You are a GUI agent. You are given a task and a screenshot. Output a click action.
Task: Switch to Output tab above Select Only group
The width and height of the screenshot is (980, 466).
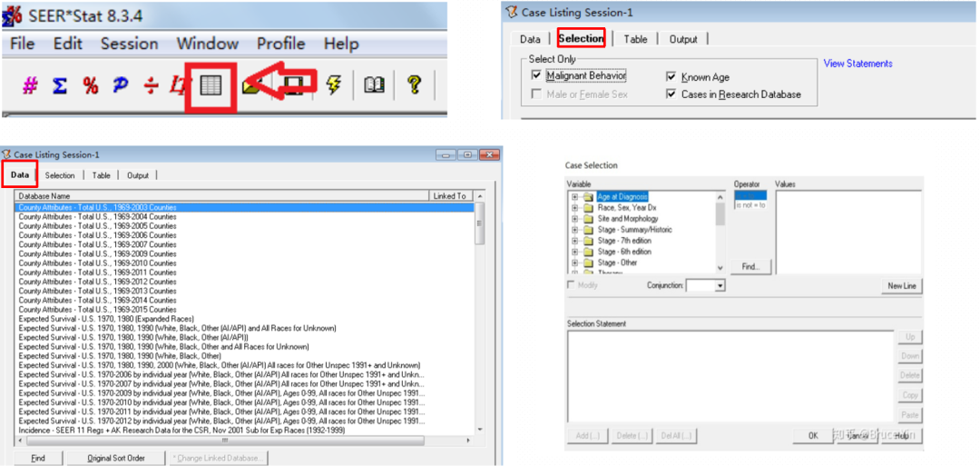click(683, 39)
